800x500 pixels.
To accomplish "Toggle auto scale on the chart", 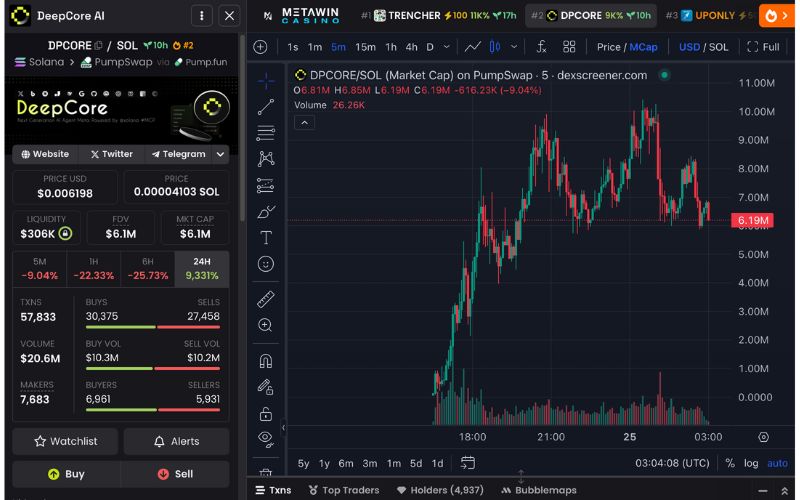I will coord(777,463).
